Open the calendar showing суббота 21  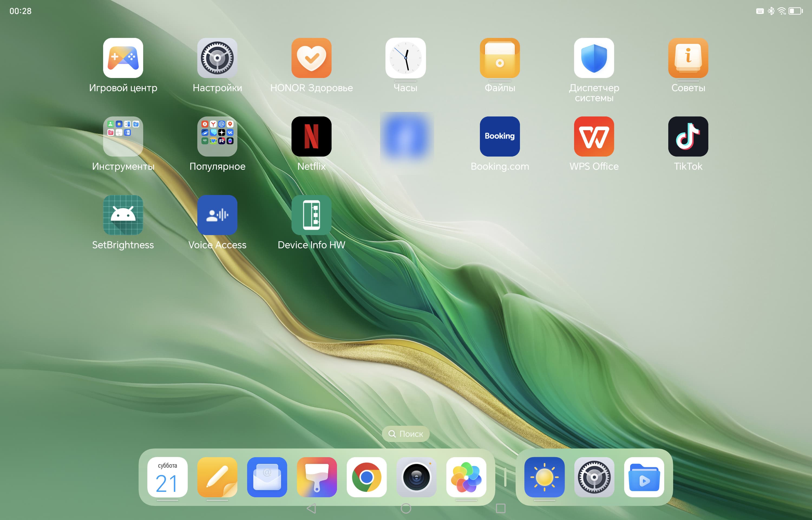tap(167, 477)
